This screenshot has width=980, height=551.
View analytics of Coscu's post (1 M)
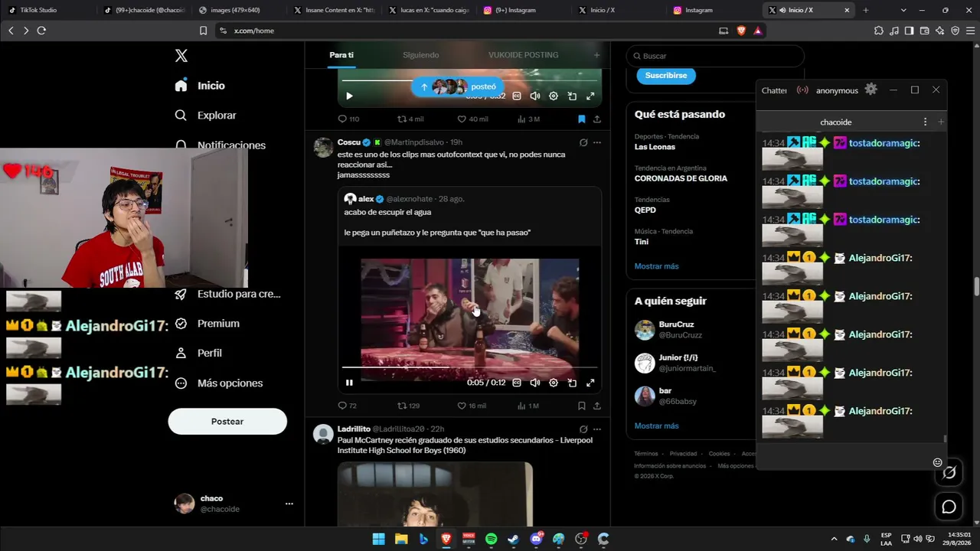click(528, 406)
